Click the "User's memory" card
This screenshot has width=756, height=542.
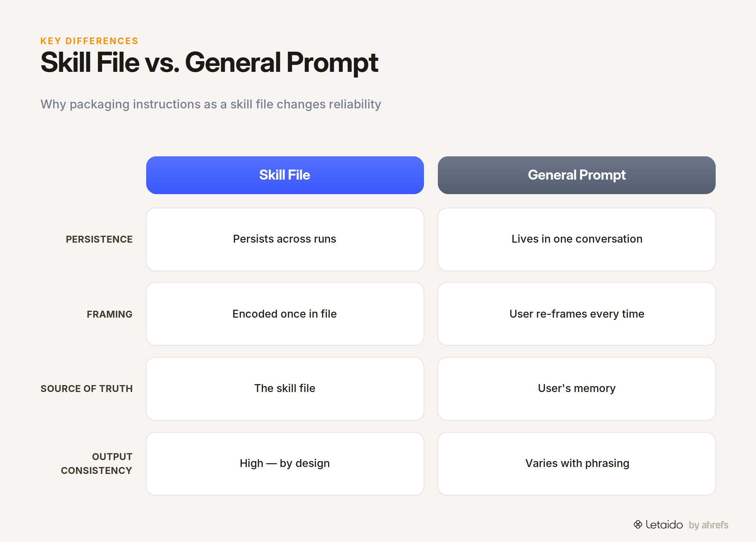click(576, 389)
